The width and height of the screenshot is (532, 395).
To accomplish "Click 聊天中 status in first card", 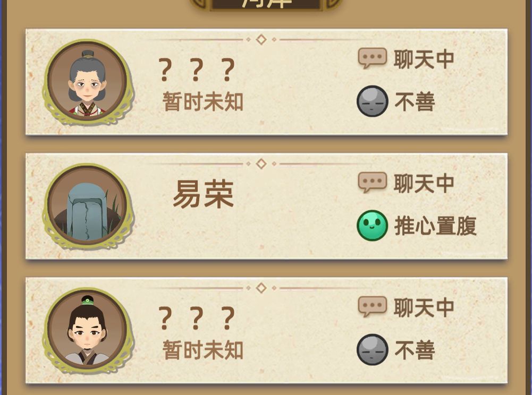I will pos(424,59).
